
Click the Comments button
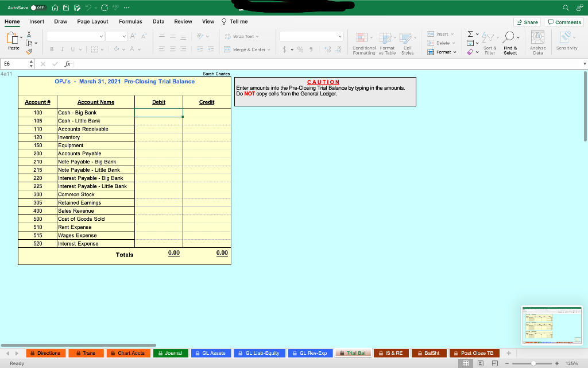[564, 21]
